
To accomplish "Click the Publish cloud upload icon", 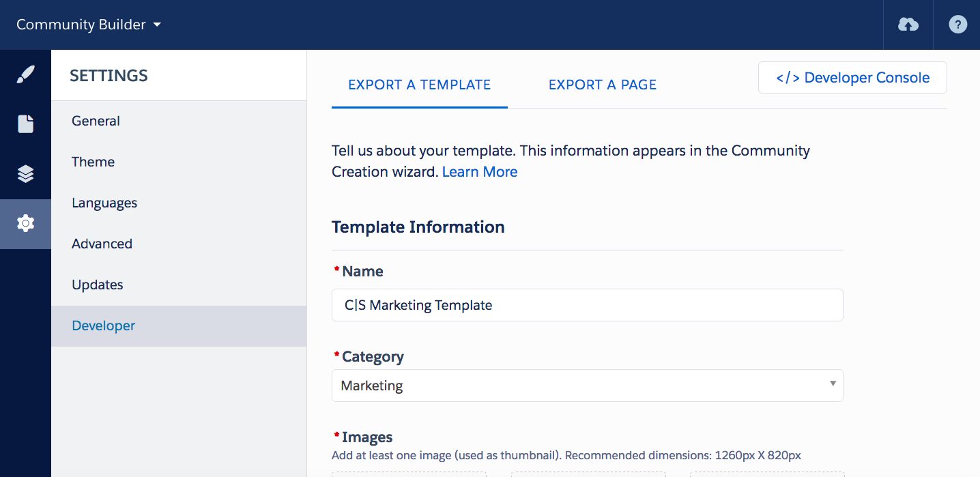I will click(908, 25).
